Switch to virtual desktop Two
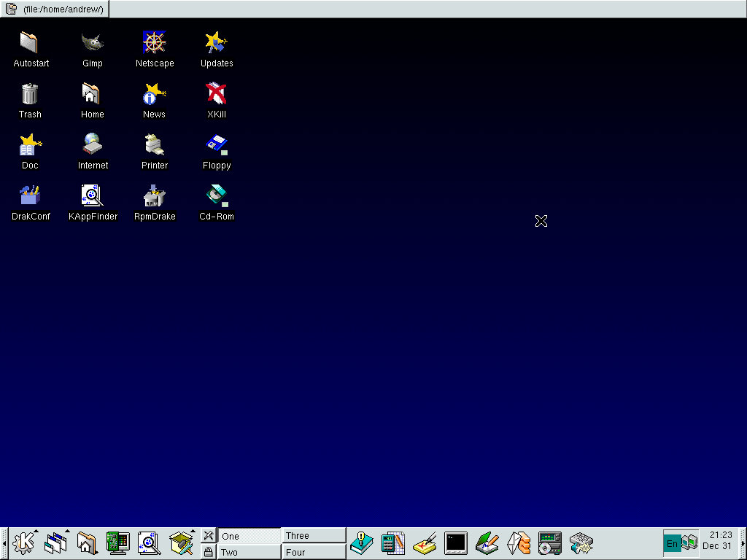747x560 pixels. click(249, 552)
